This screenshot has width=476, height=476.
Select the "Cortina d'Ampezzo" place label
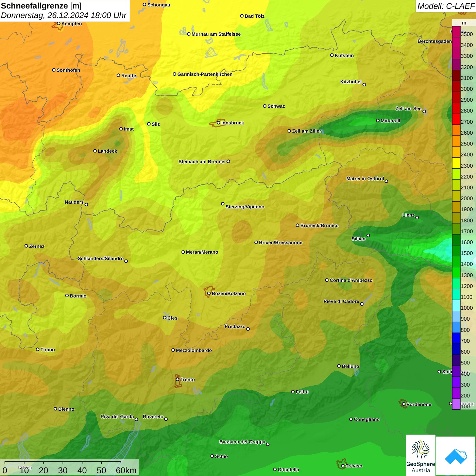point(351,280)
